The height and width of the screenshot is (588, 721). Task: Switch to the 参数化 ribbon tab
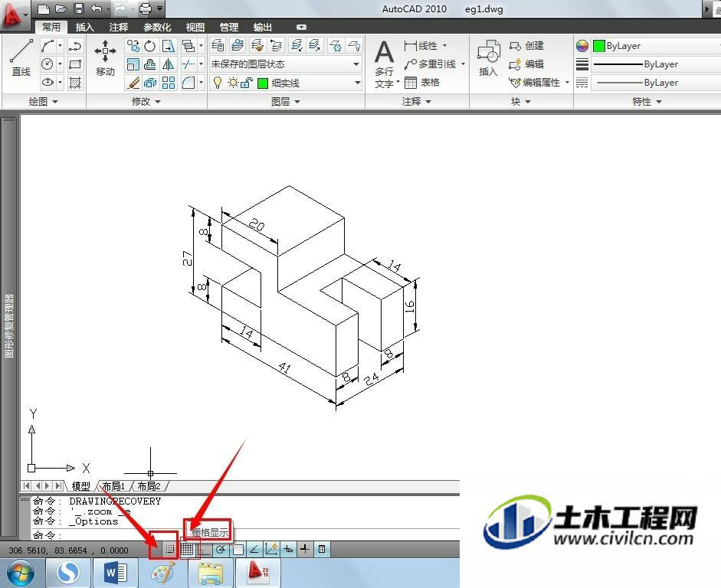point(157,27)
